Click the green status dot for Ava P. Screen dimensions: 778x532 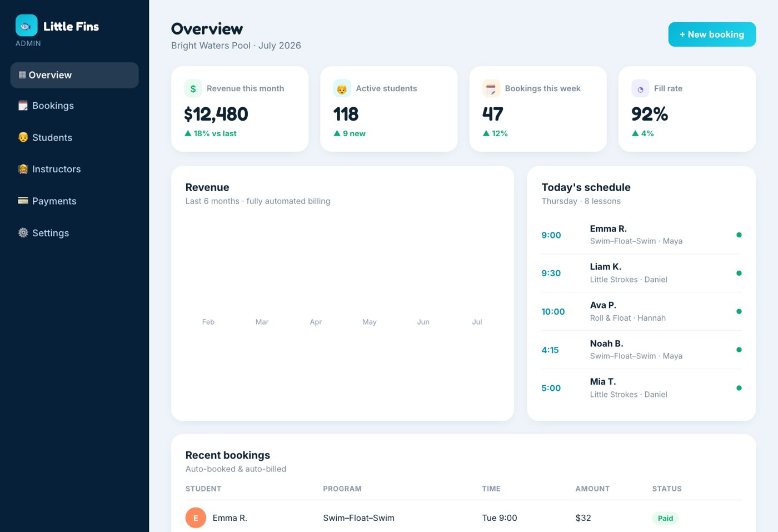pos(739,312)
